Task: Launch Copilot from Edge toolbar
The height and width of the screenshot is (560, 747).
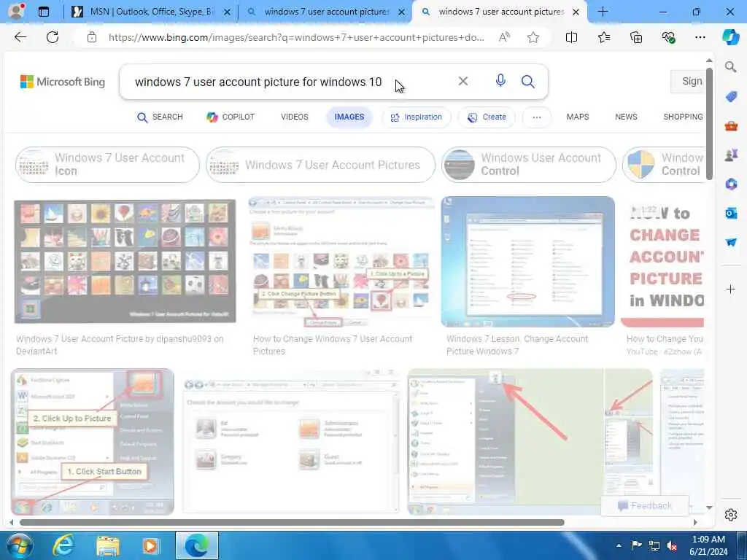Action: click(x=730, y=37)
